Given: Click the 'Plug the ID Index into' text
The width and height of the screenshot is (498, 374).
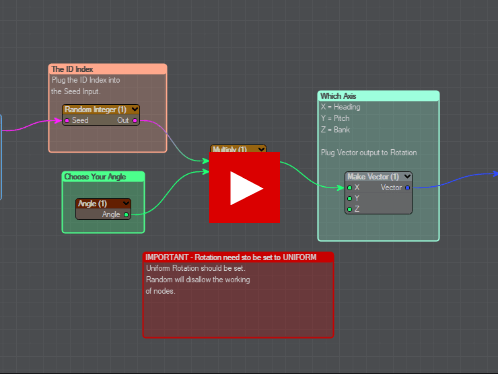Looking at the screenshot, I should (x=86, y=80).
